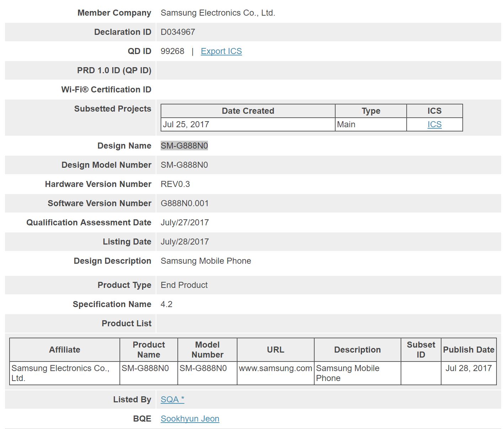Click Date Created column header

coord(248,111)
